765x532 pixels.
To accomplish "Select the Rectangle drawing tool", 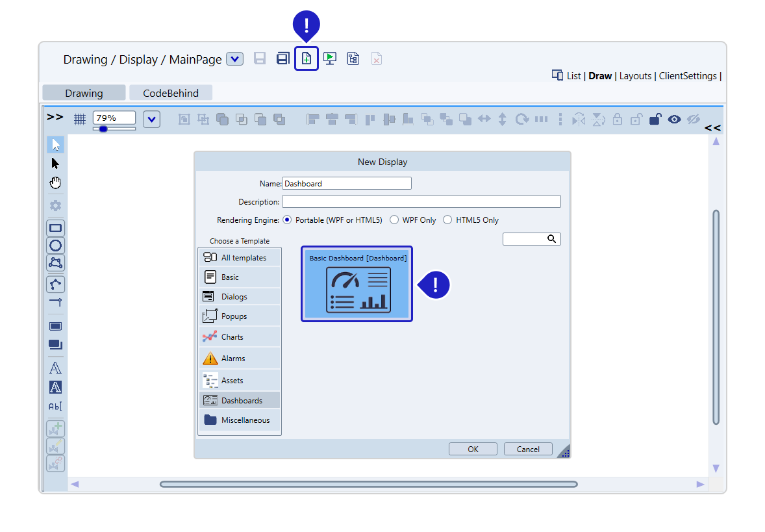I will [56, 228].
